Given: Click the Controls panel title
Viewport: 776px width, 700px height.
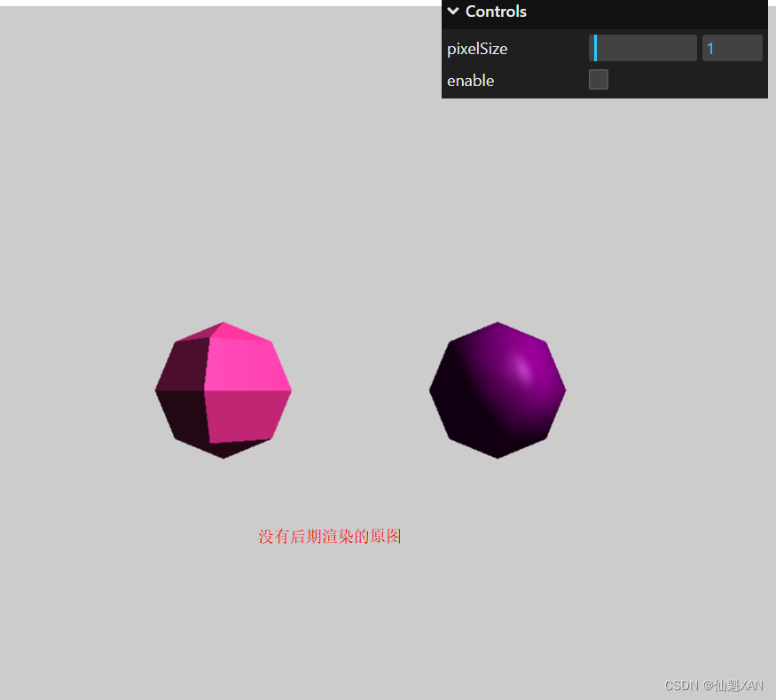Looking at the screenshot, I should click(x=496, y=12).
